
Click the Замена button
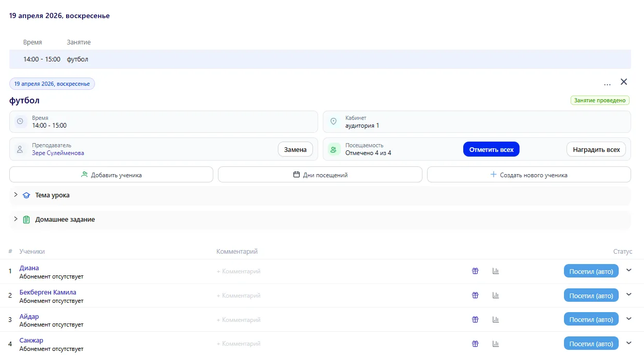pyautogui.click(x=295, y=149)
